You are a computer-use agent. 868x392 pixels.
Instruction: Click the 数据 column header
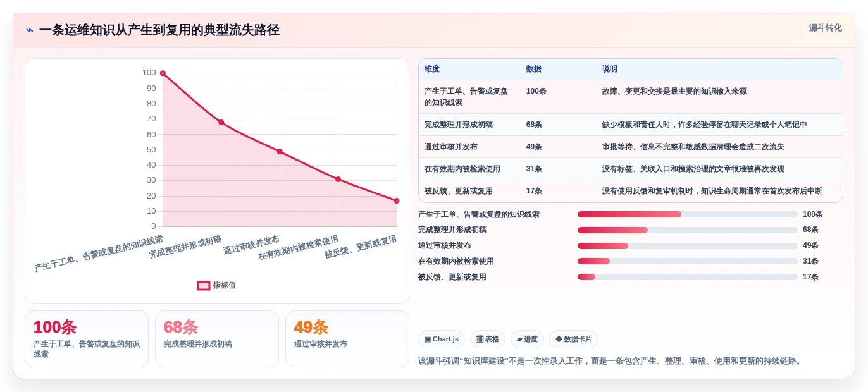coord(534,70)
